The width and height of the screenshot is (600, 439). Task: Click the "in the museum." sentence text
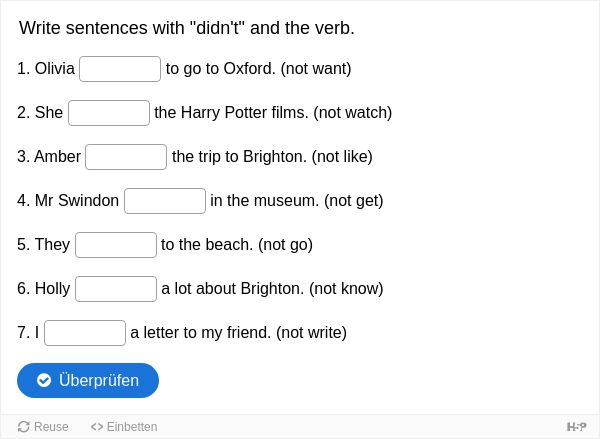(x=264, y=201)
